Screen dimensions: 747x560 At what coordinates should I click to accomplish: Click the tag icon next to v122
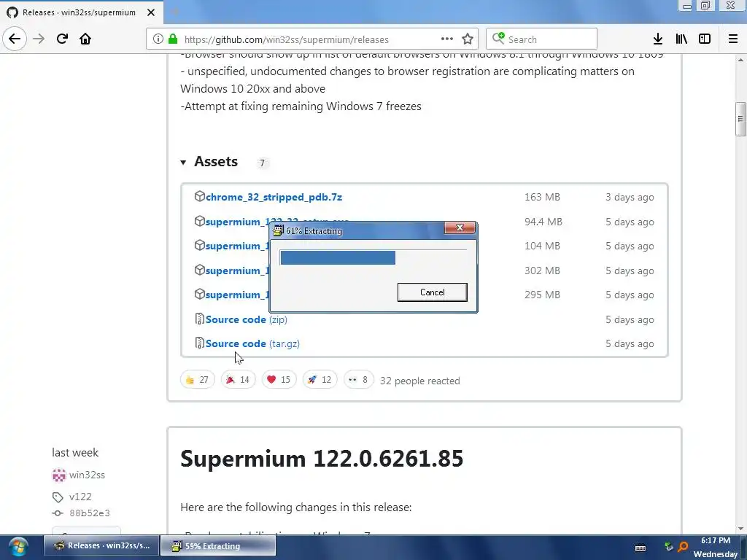pyautogui.click(x=58, y=497)
